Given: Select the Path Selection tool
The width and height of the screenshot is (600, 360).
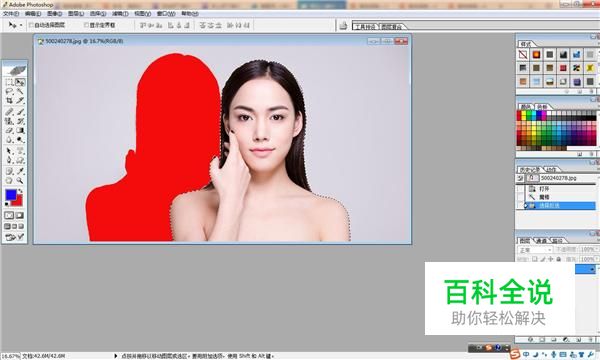Looking at the screenshot, I should tap(9, 151).
